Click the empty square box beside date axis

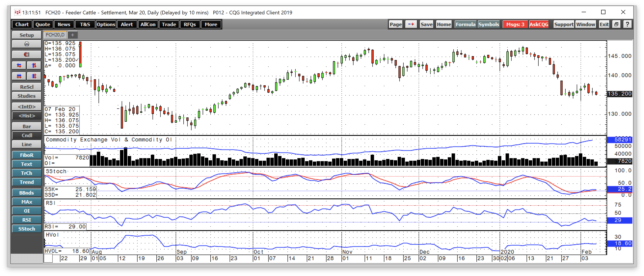pyautogui.click(x=48, y=258)
